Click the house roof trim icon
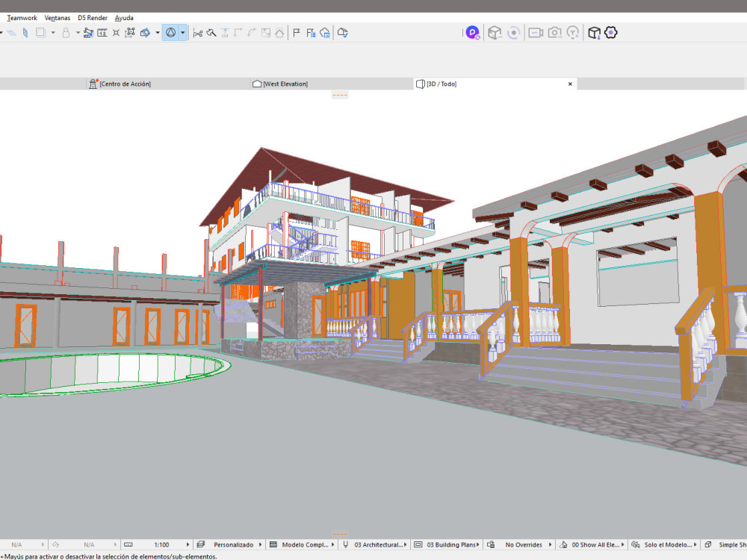The image size is (747, 560). coord(279,33)
